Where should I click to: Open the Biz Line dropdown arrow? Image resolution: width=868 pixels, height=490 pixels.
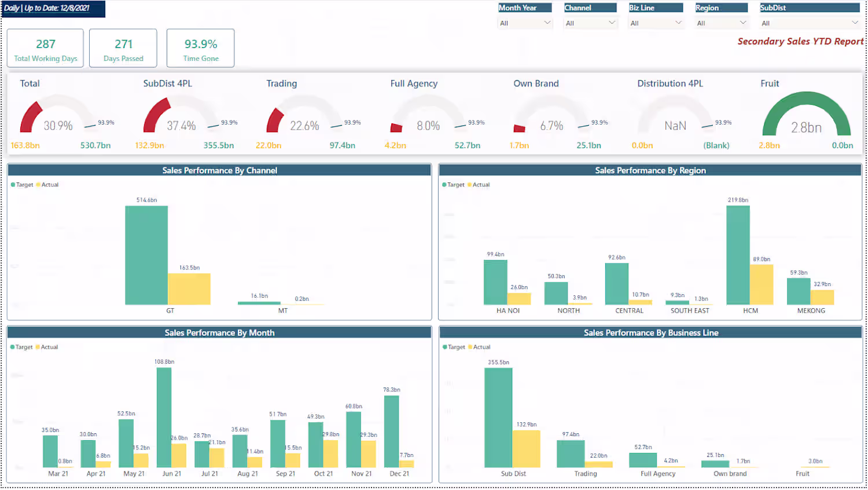(x=679, y=23)
